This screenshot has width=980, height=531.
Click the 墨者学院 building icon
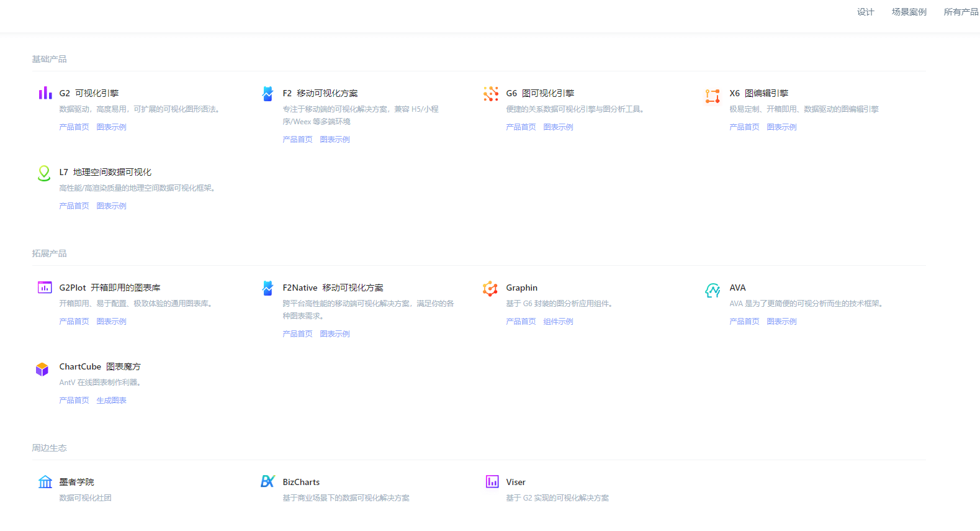tap(45, 482)
